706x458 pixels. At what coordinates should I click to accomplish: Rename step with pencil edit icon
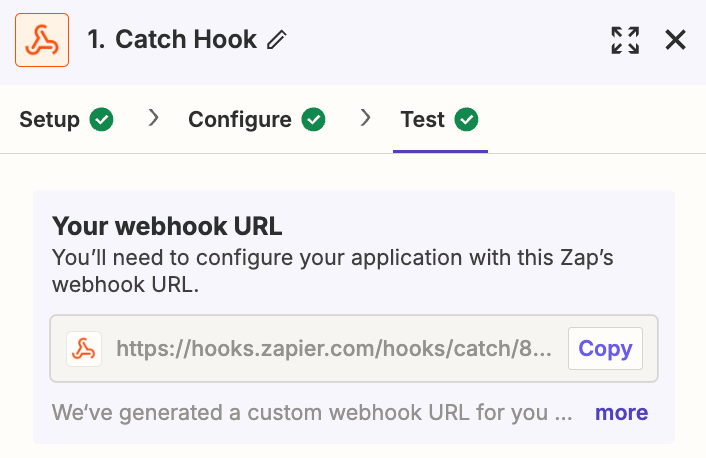276,40
